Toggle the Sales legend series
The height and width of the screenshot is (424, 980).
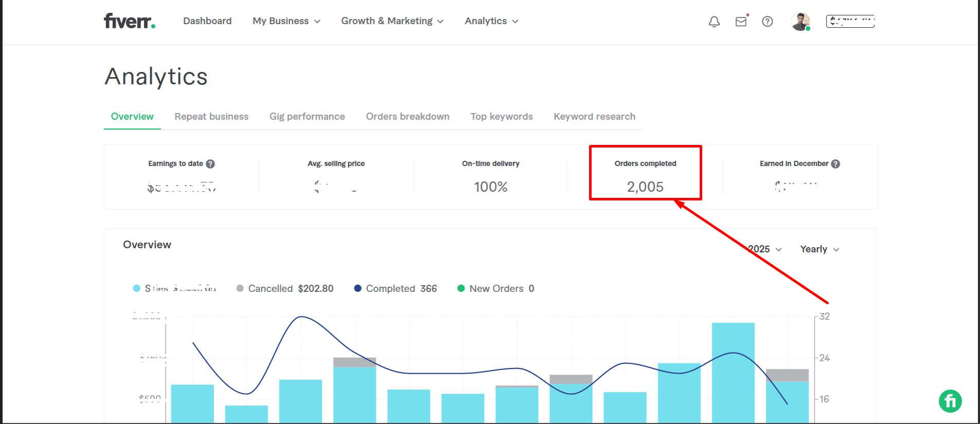pyautogui.click(x=175, y=289)
